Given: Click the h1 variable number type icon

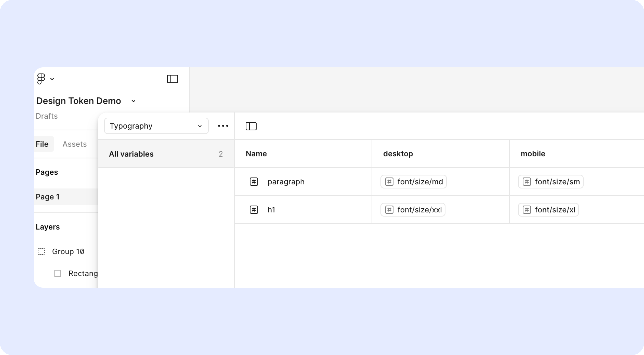Looking at the screenshot, I should point(254,210).
